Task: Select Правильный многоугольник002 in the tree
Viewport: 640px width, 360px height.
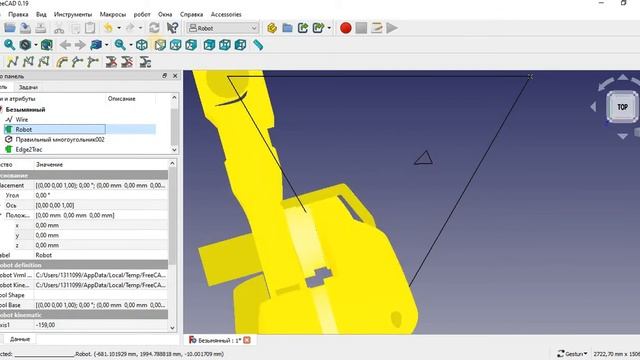Action: 60,140
